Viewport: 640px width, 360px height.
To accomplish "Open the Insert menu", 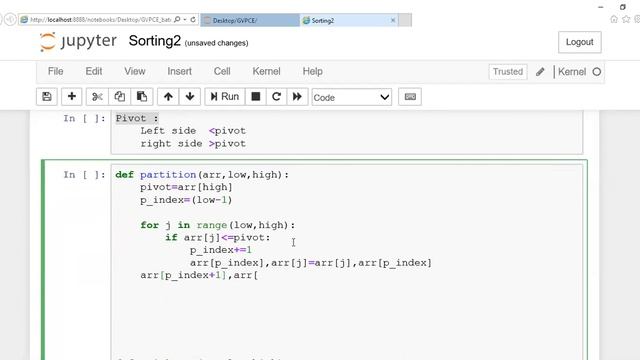I will point(179,71).
